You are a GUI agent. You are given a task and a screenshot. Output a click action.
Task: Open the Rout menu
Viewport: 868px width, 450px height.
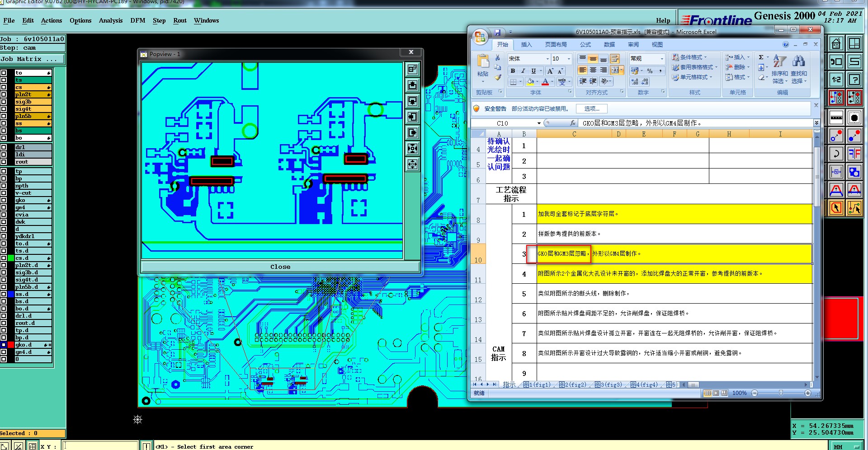click(x=180, y=21)
